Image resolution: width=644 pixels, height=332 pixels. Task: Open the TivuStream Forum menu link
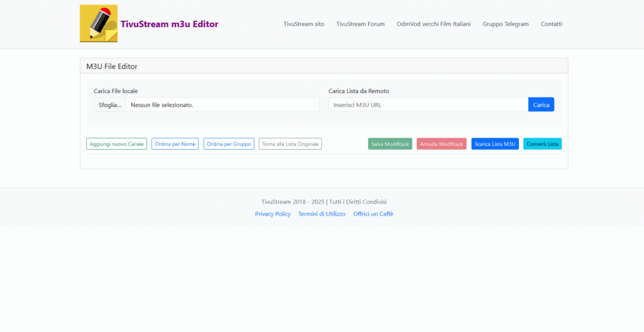click(360, 24)
